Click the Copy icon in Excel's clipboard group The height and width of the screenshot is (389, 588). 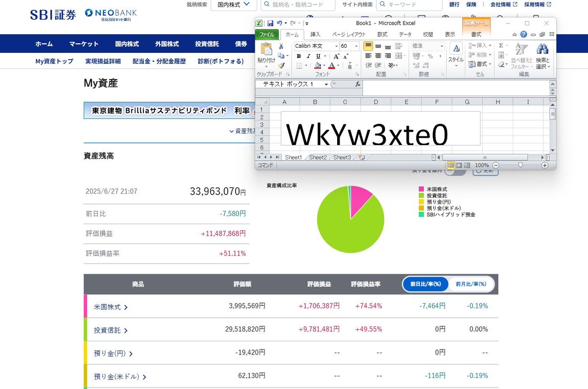pyautogui.click(x=281, y=56)
